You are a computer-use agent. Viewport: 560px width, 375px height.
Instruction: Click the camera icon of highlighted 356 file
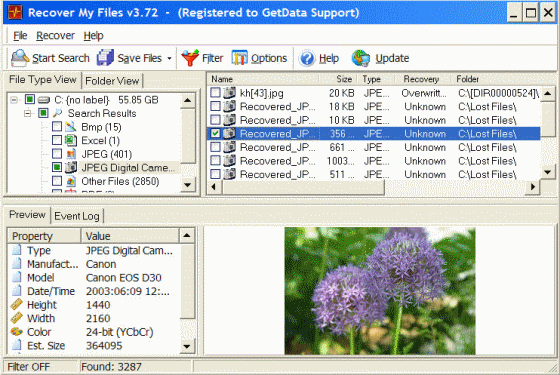click(229, 134)
